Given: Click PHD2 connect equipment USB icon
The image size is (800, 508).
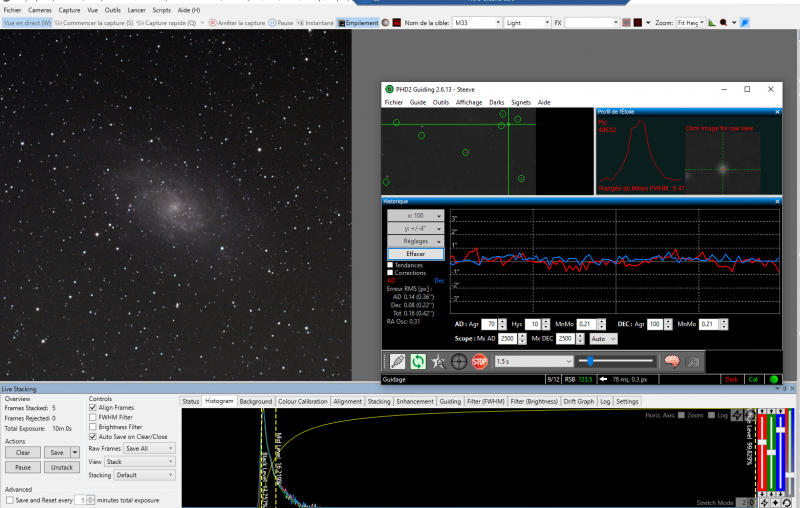Looking at the screenshot, I should tap(397, 362).
